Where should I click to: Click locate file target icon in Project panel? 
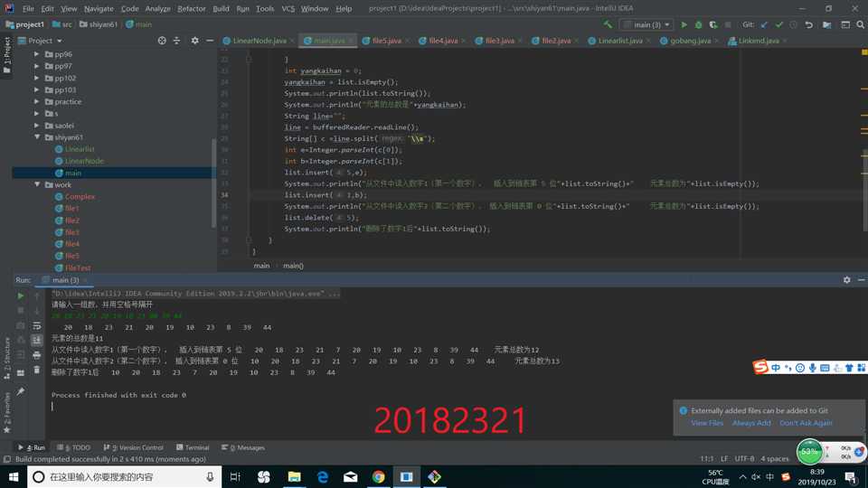[x=162, y=41]
